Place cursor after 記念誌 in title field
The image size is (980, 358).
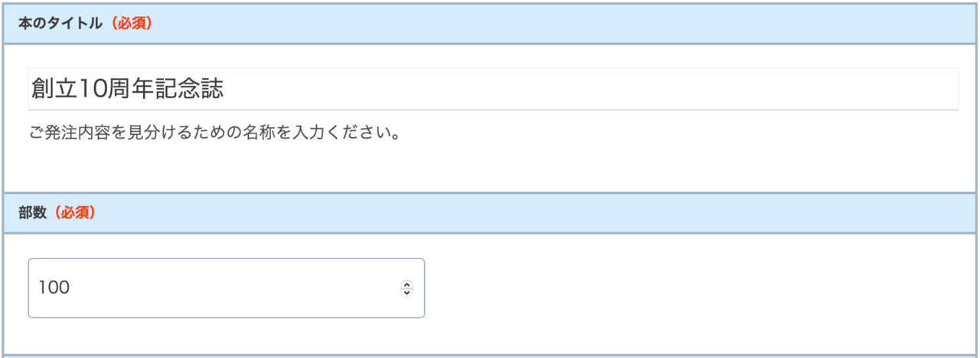[225, 89]
